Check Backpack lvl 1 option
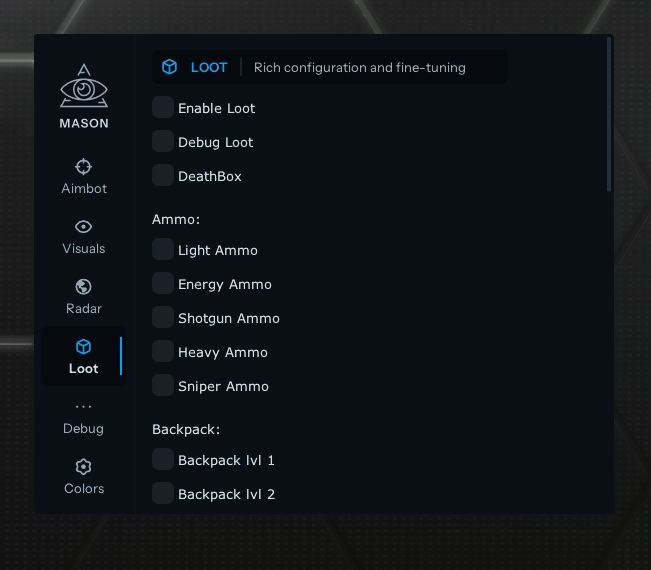651x570 pixels. click(x=163, y=460)
